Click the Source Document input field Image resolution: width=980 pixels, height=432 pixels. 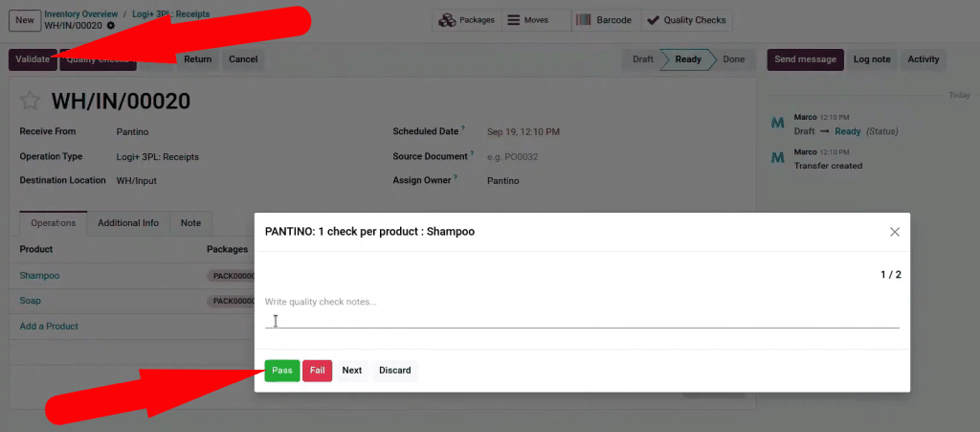pyautogui.click(x=513, y=157)
